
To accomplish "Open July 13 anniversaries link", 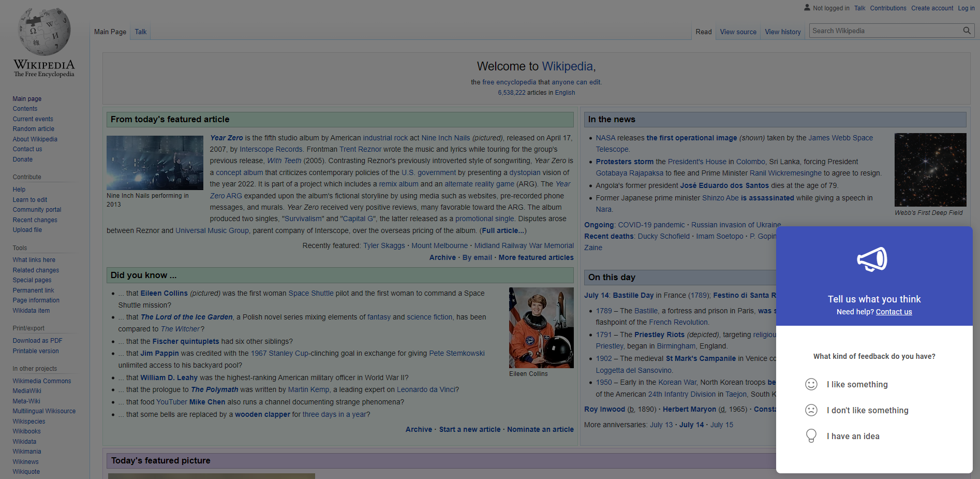I will pyautogui.click(x=661, y=425).
